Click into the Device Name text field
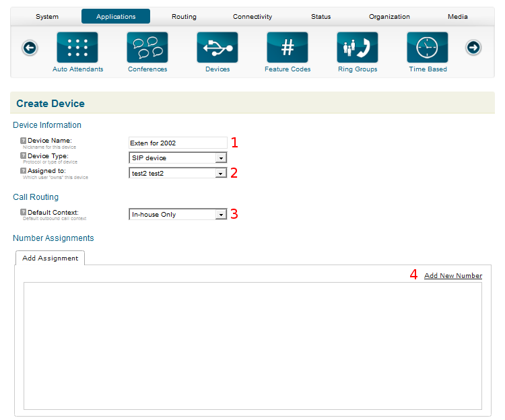 pyautogui.click(x=178, y=143)
